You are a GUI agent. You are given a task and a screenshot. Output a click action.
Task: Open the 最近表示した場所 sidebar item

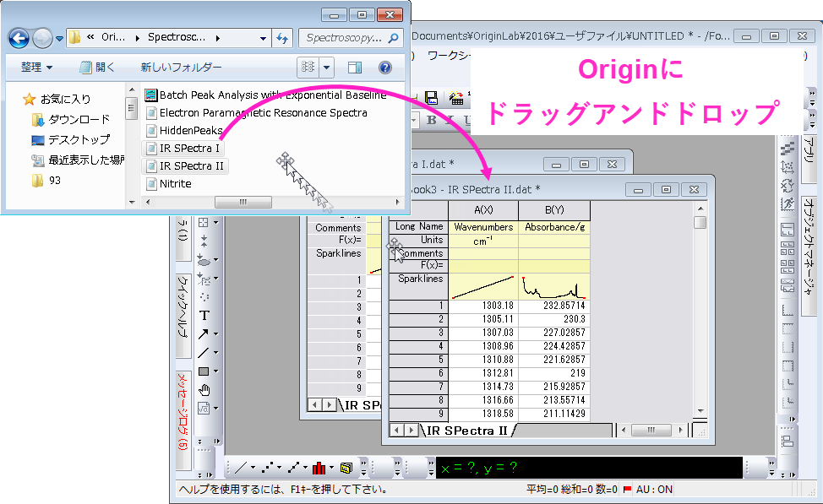pos(77,160)
